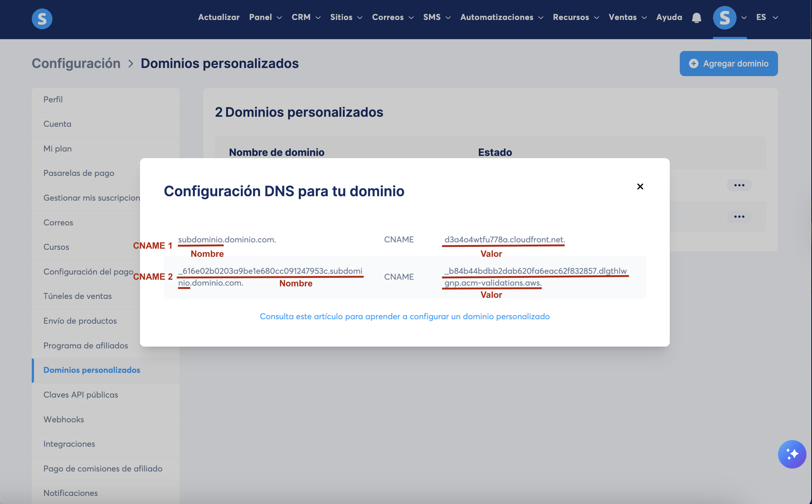
Task: Click the Agregar dominio button
Action: pyautogui.click(x=729, y=64)
